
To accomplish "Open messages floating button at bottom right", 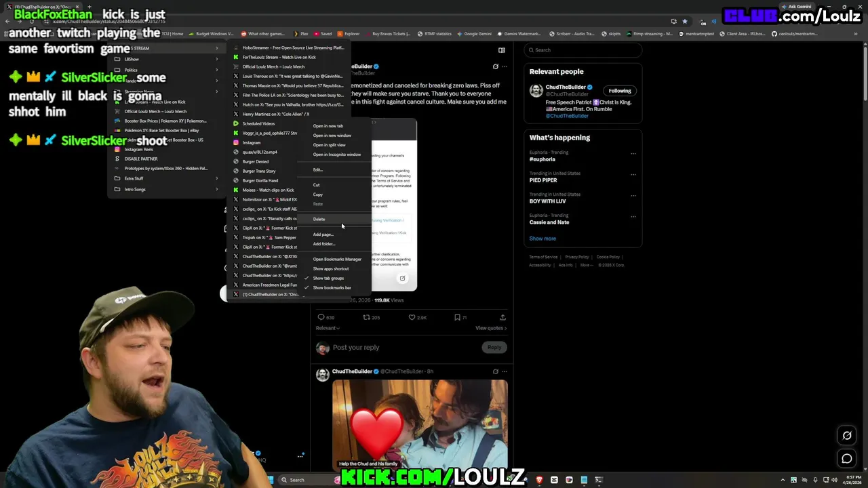I will coord(846,459).
